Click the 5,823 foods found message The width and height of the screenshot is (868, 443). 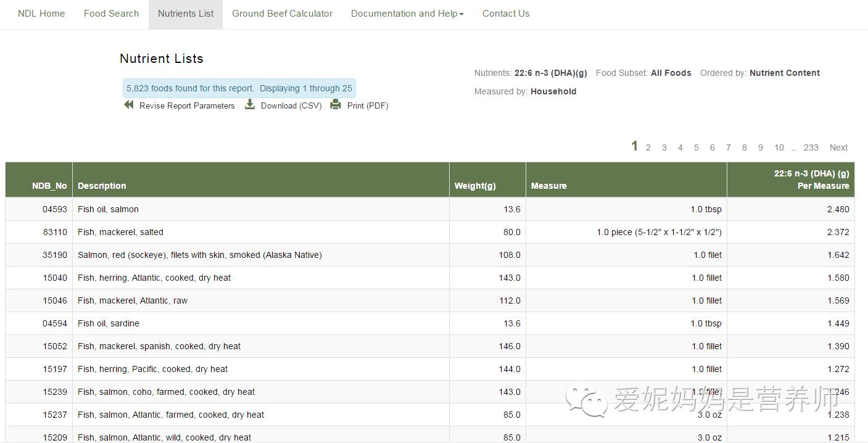point(239,88)
